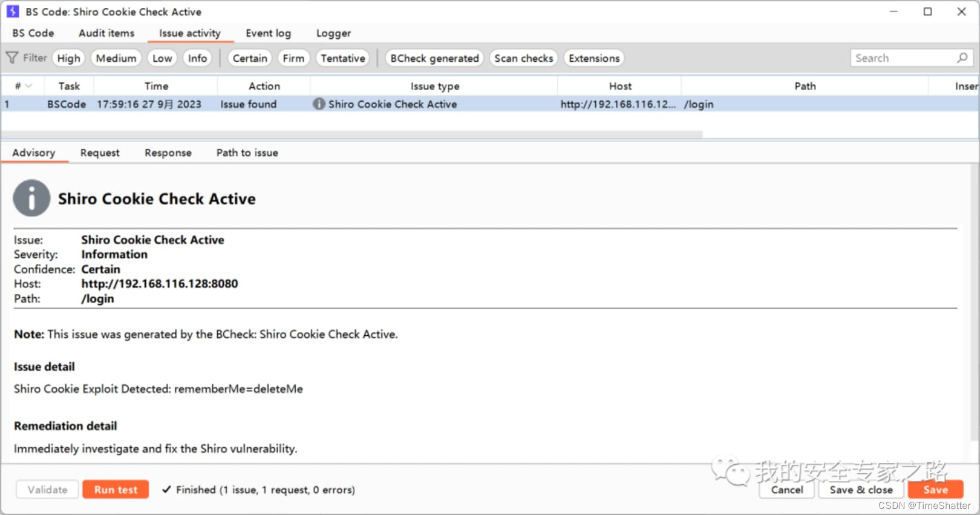Click the host value http://192.168.116.128:8080
Screen dimensions: 980x515
tap(160, 284)
